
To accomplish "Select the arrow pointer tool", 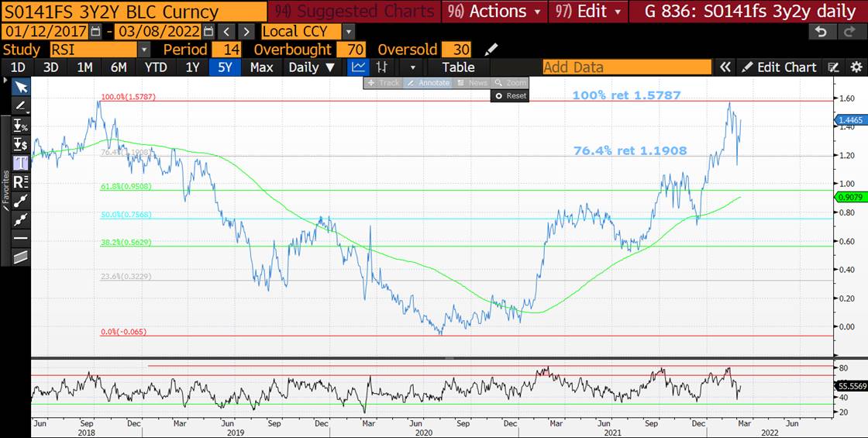I will coord(21,87).
